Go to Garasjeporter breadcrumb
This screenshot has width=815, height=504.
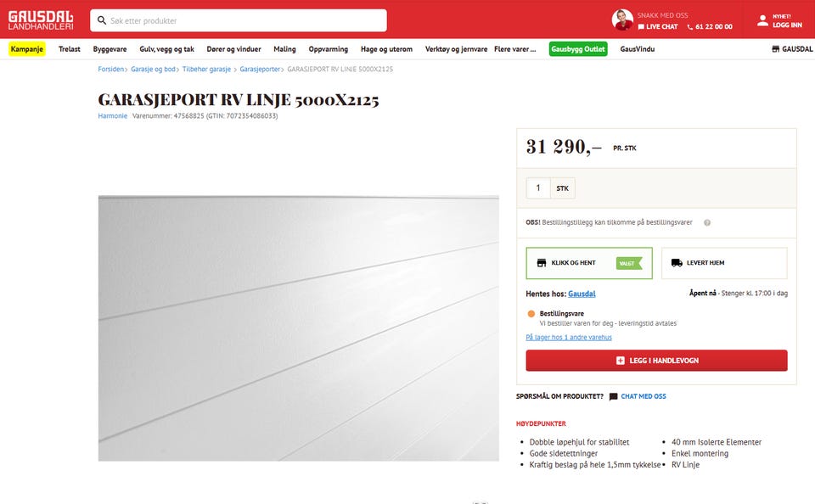click(260, 69)
